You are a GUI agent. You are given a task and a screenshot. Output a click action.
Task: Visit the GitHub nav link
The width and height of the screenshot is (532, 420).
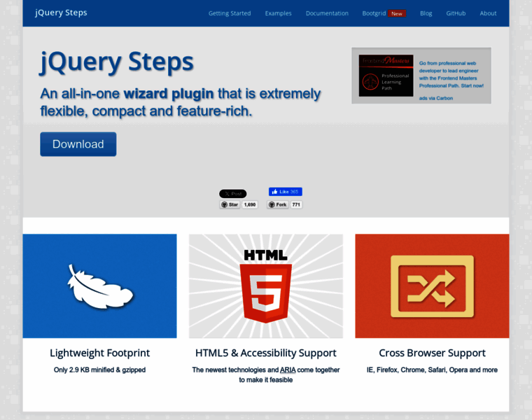tap(456, 13)
